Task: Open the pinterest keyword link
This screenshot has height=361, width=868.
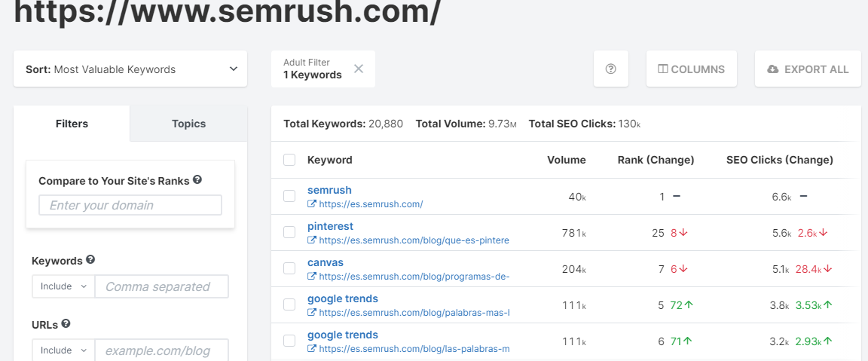Action: pyautogui.click(x=331, y=226)
